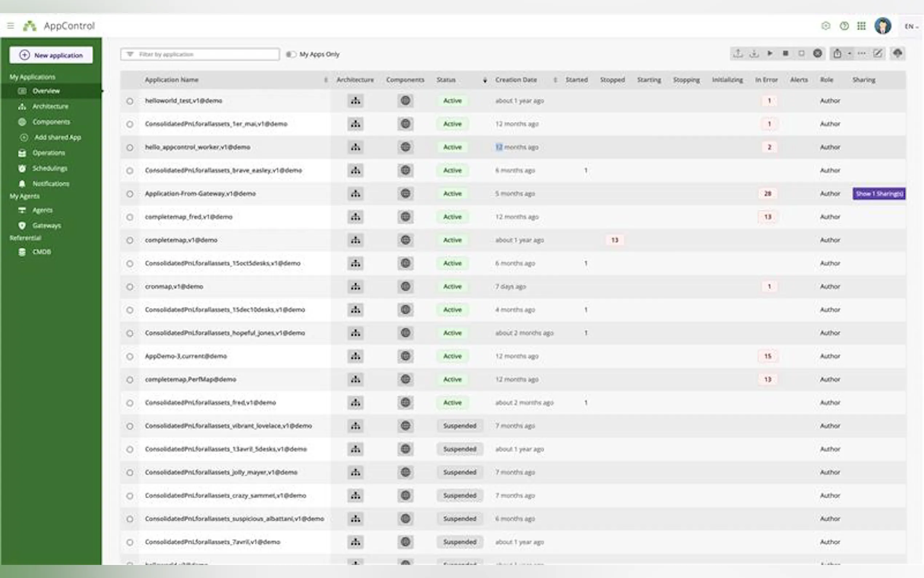Click the solid stop square icon
The width and height of the screenshot is (924, 578).
click(x=785, y=54)
